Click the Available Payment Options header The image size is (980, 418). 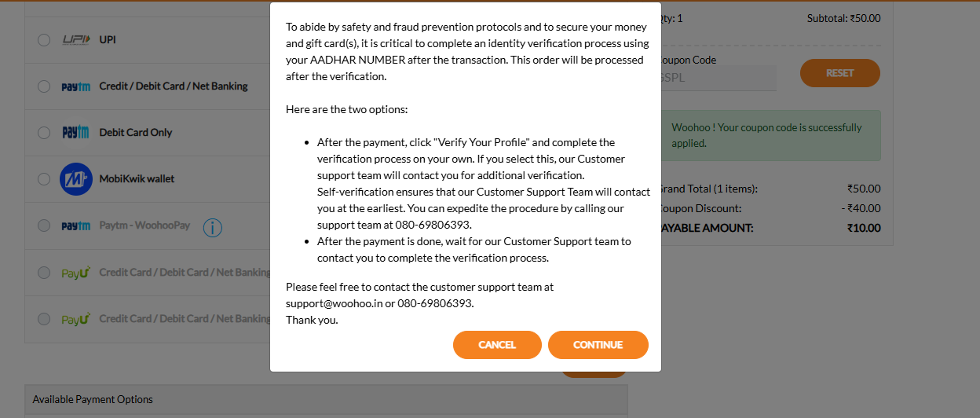pos(93,399)
